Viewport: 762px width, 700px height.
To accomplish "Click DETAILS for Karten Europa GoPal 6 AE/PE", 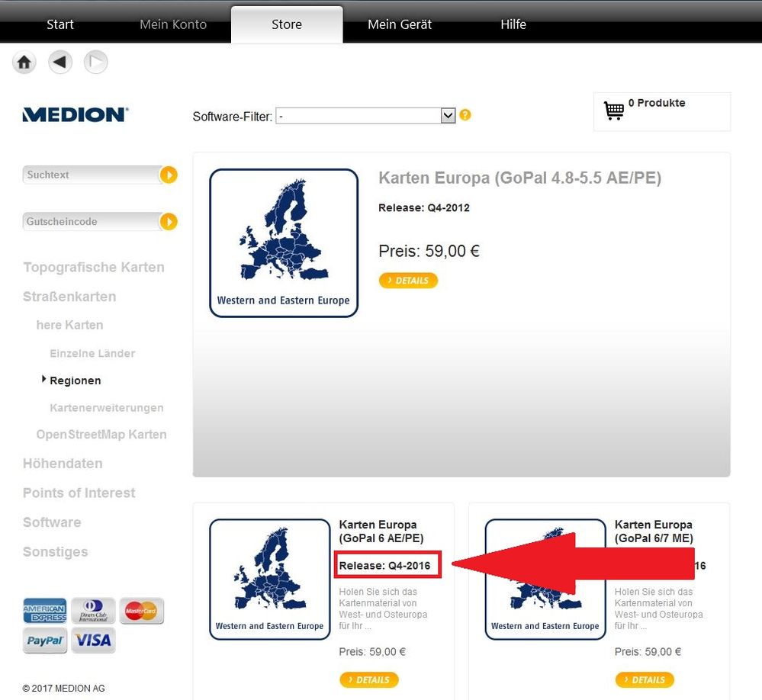I will (x=369, y=679).
